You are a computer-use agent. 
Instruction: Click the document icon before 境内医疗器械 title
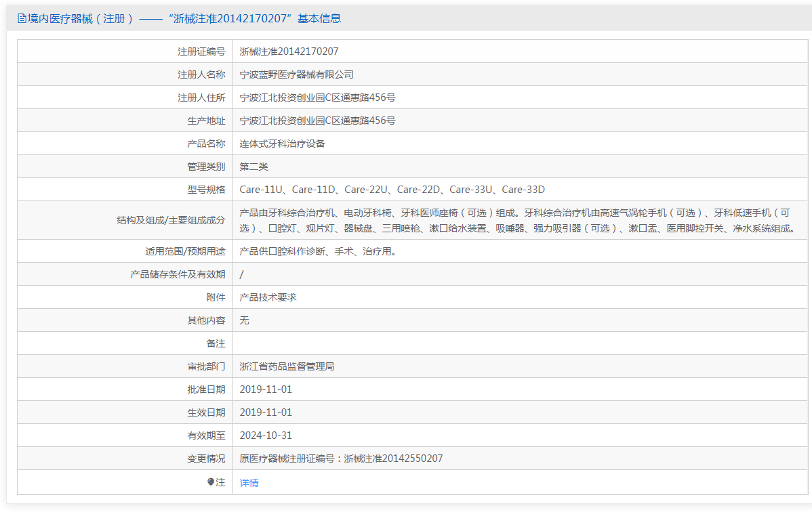tap(22, 19)
